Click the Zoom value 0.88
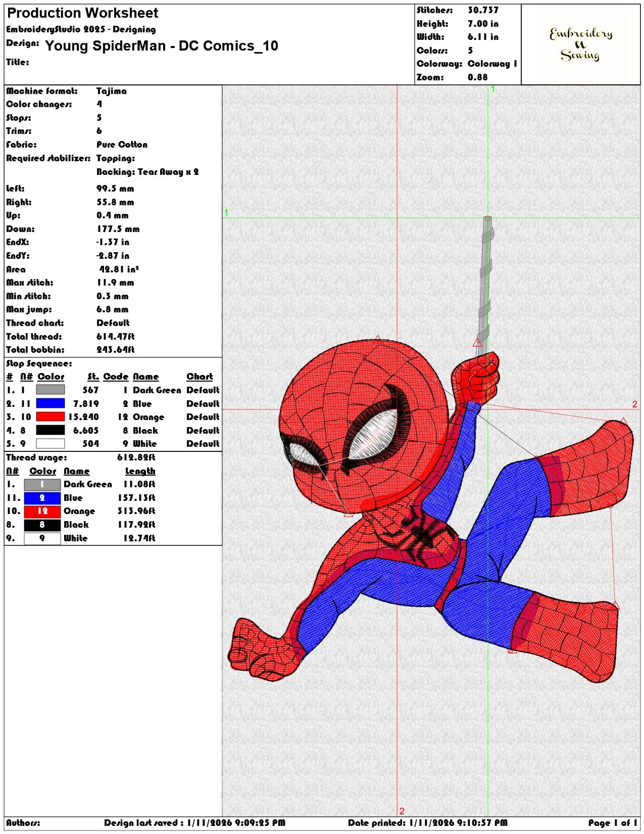The height and width of the screenshot is (834, 644). pyautogui.click(x=478, y=77)
